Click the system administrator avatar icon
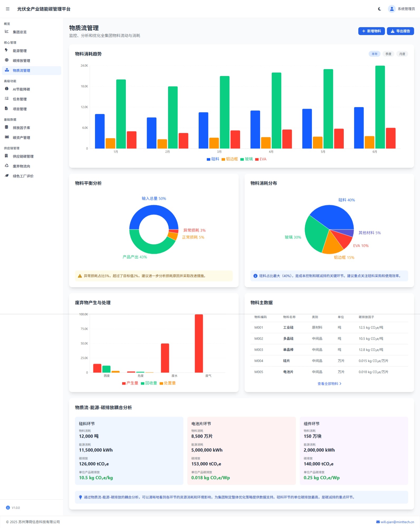Viewport: 420px width, 528px height. click(x=392, y=9)
